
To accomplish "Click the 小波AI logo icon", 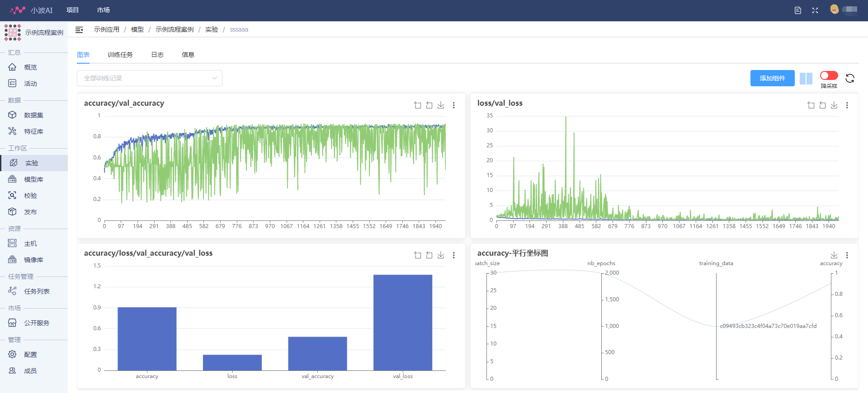I will 18,10.
